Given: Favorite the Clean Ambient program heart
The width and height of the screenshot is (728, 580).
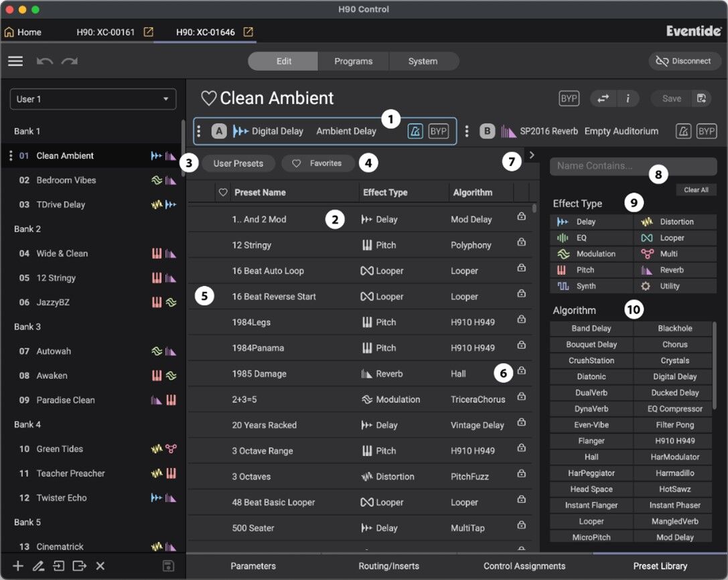Looking at the screenshot, I should [208, 98].
